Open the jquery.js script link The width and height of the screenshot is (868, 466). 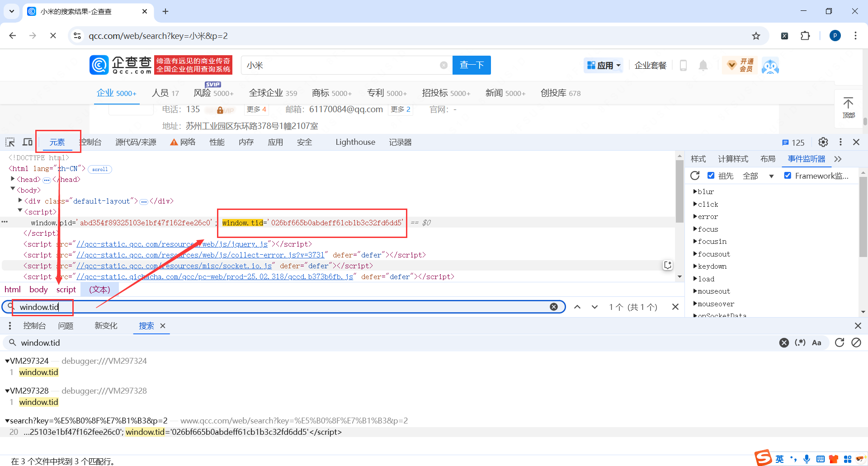pos(172,244)
